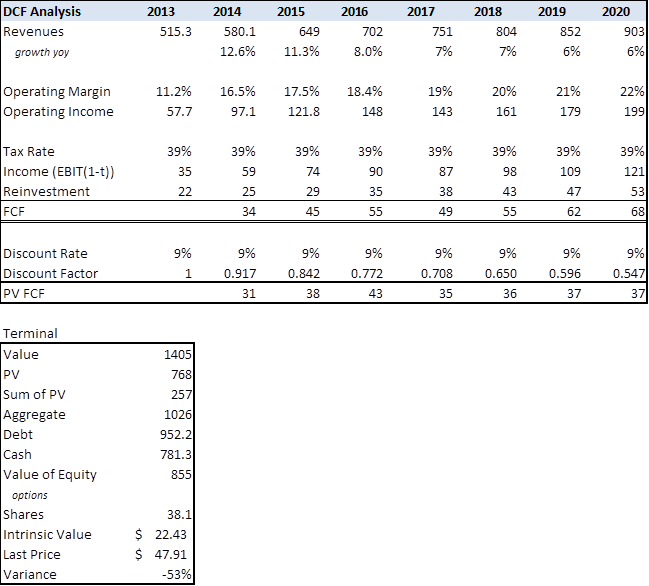Click Variance value -53%
649x586 pixels.
pyautogui.click(x=177, y=574)
